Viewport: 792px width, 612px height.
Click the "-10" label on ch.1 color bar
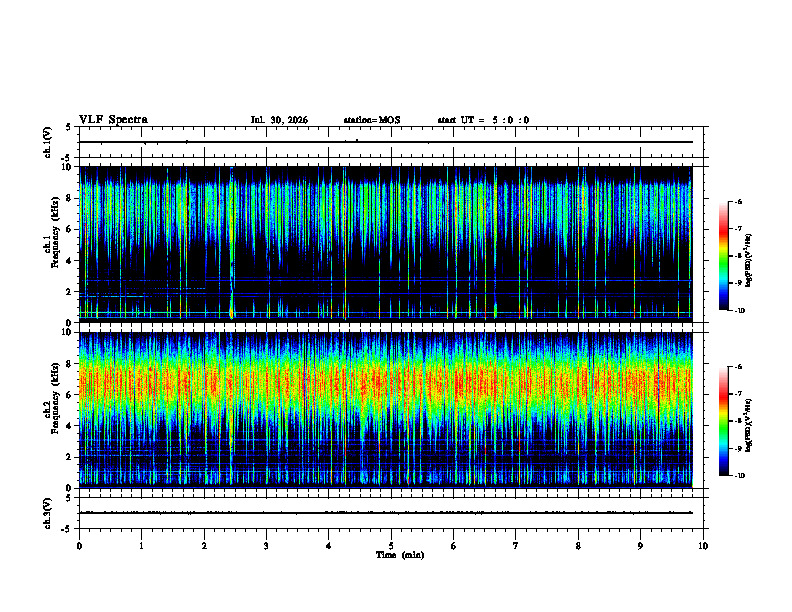tap(739, 311)
